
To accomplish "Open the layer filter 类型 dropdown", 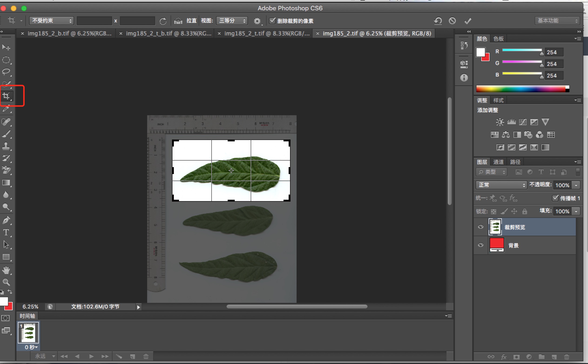I will pyautogui.click(x=491, y=172).
